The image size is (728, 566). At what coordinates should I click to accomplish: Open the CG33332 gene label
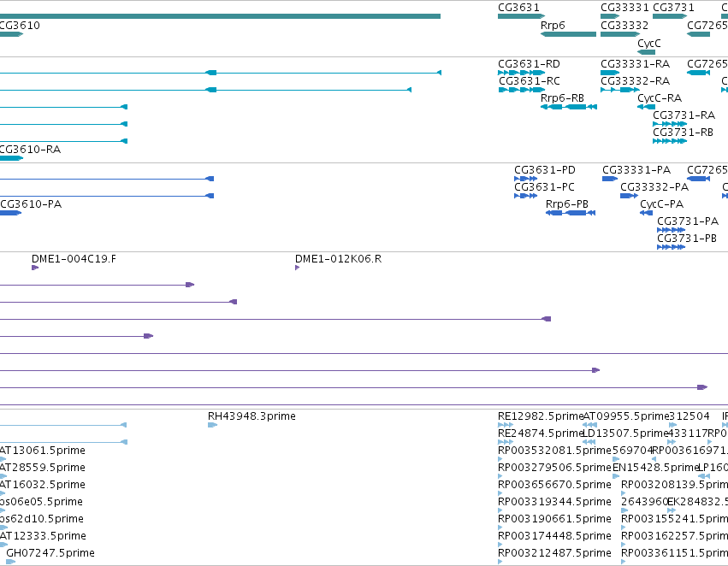[x=624, y=25]
